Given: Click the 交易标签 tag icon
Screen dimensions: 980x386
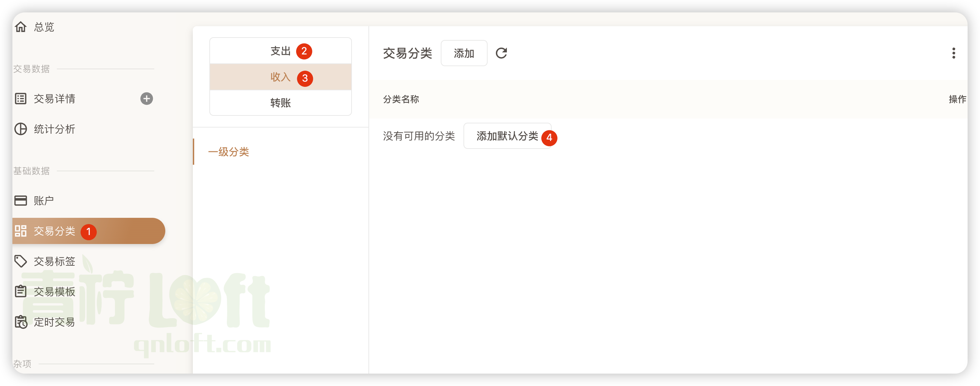Looking at the screenshot, I should pos(21,261).
